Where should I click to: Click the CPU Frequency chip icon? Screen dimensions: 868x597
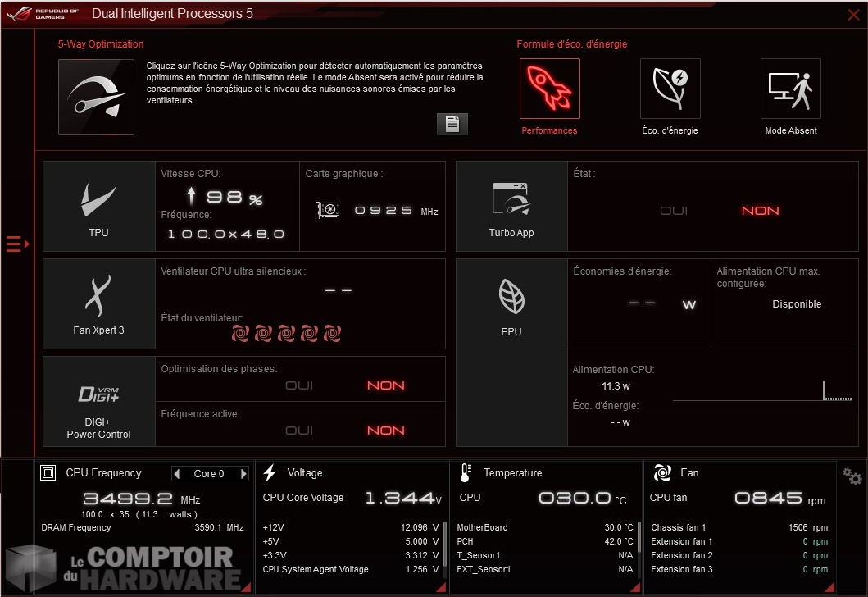(x=48, y=473)
